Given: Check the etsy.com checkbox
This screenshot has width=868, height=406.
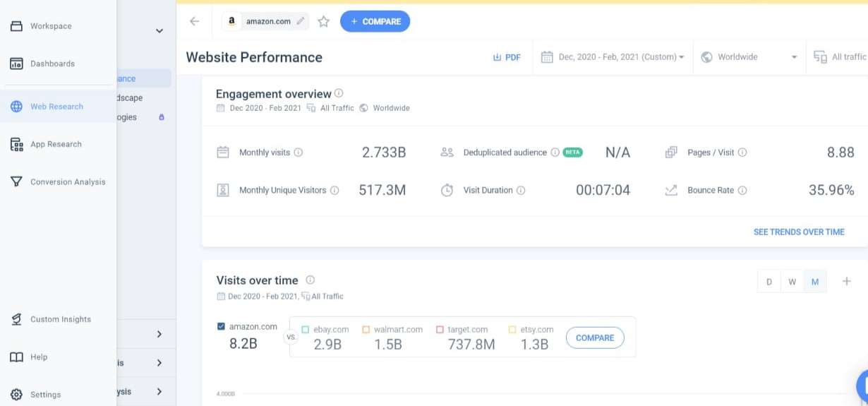Looking at the screenshot, I should pos(513,329).
